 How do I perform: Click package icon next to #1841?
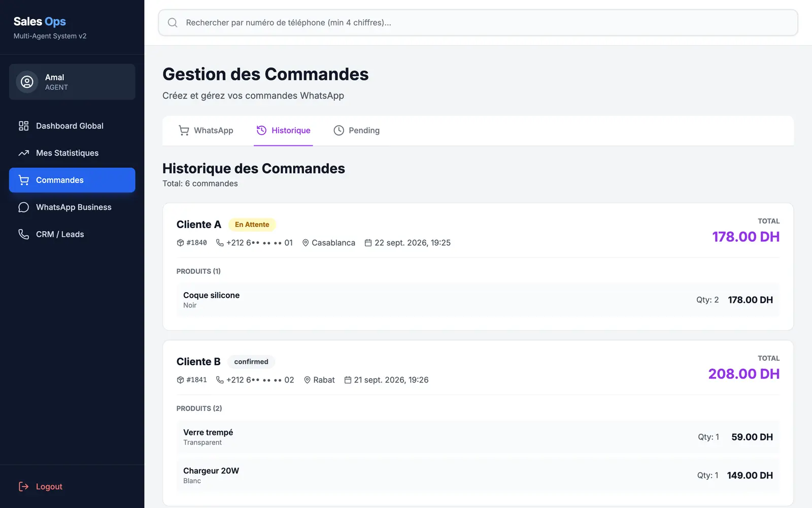(180, 380)
